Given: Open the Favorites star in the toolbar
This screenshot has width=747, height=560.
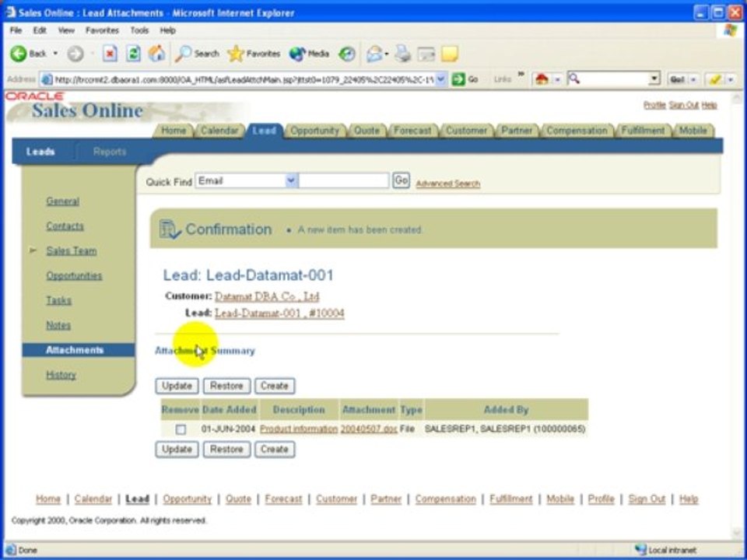Looking at the screenshot, I should (254, 54).
